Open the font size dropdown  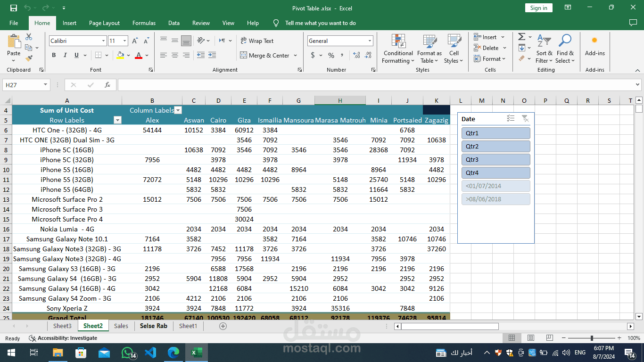pyautogui.click(x=125, y=41)
